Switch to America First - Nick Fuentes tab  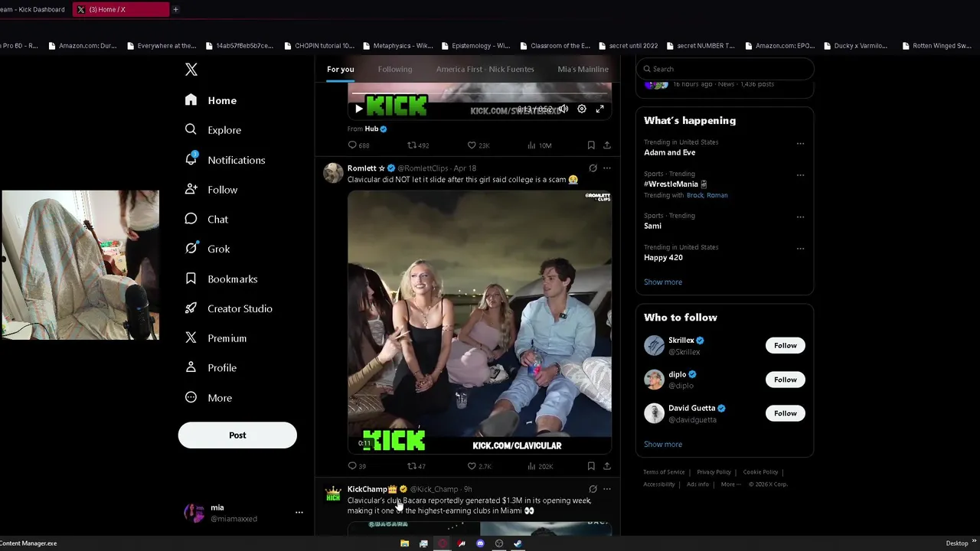(x=485, y=69)
